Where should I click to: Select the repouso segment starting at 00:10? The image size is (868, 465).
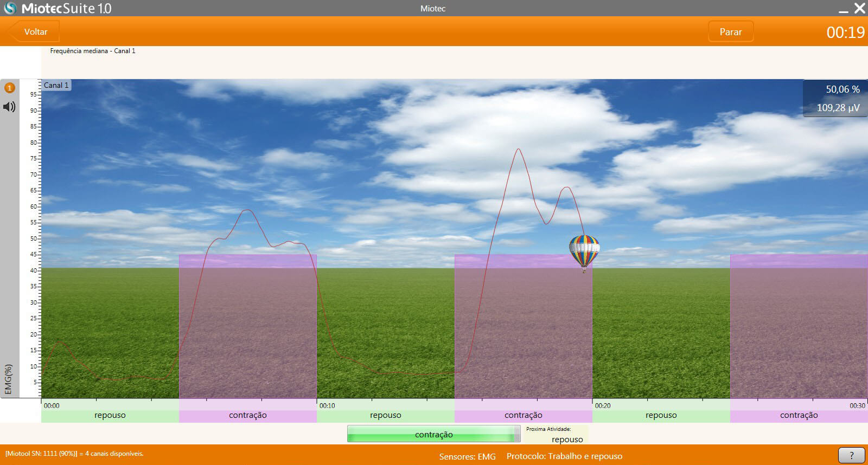(x=386, y=415)
